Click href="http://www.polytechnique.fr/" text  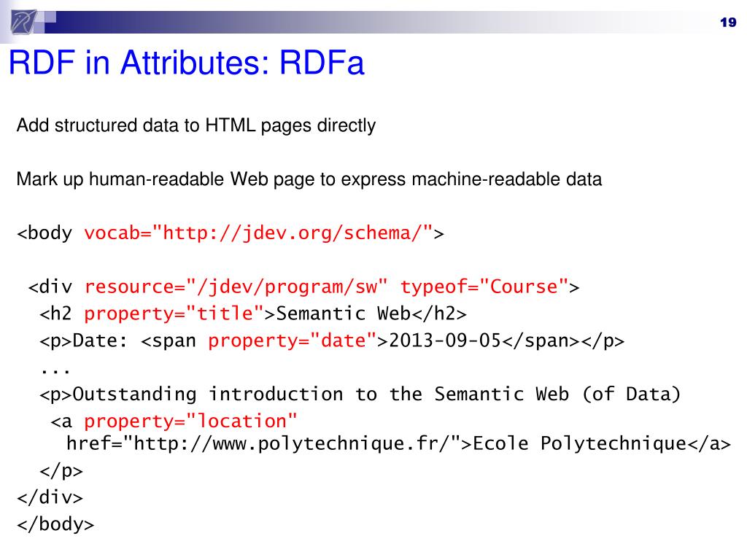point(263,444)
